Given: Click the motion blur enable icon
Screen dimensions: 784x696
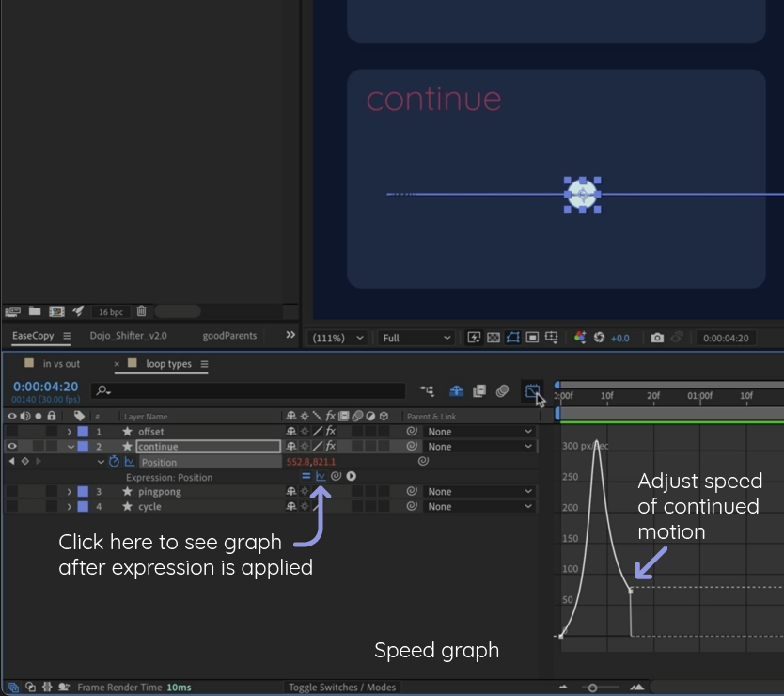Looking at the screenshot, I should tap(502, 390).
